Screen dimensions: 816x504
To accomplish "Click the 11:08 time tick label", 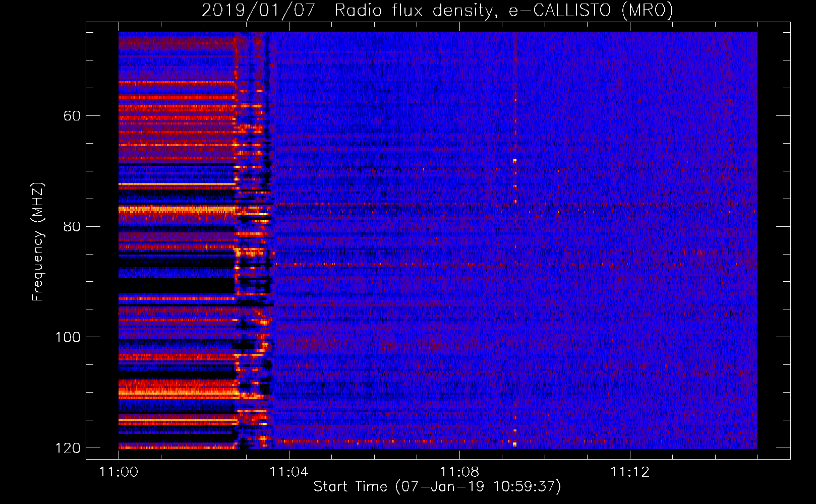I will (x=459, y=472).
